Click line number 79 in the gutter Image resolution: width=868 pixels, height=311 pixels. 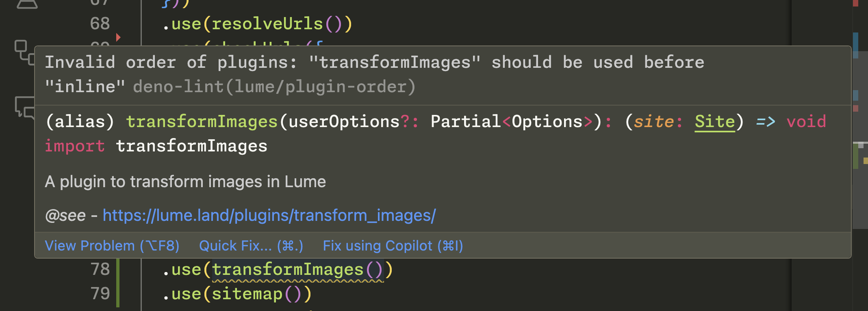tap(100, 294)
